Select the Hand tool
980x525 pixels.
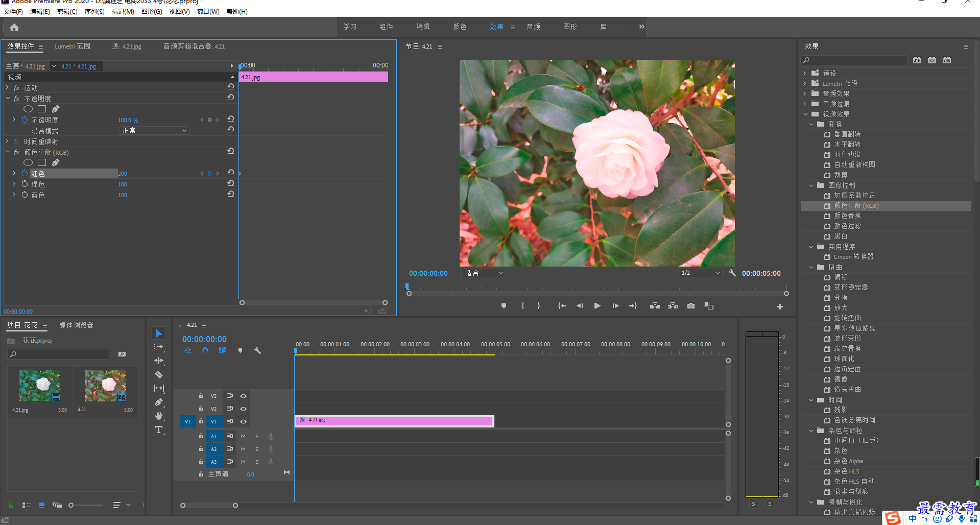[x=159, y=416]
